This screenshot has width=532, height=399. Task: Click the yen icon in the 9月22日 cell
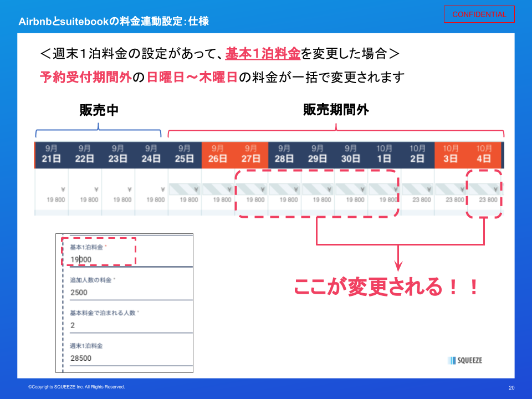click(x=96, y=190)
